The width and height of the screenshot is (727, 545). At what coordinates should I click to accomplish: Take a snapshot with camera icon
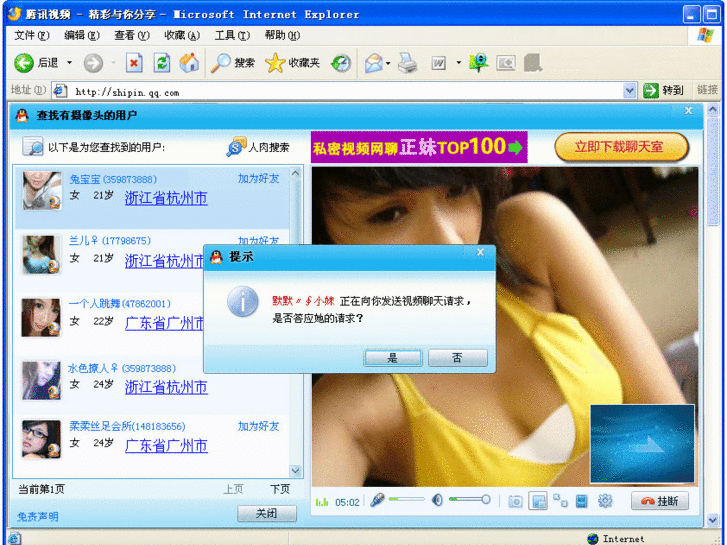515,501
